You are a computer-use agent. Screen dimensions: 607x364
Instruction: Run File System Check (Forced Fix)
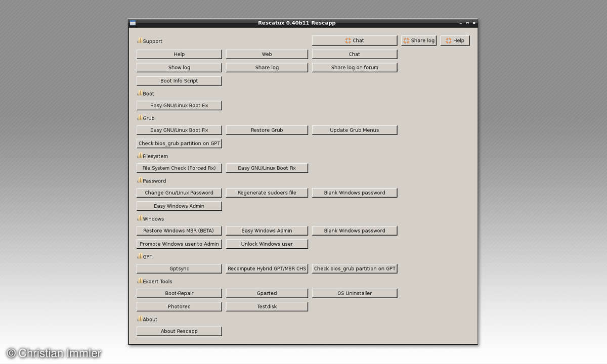coord(179,168)
